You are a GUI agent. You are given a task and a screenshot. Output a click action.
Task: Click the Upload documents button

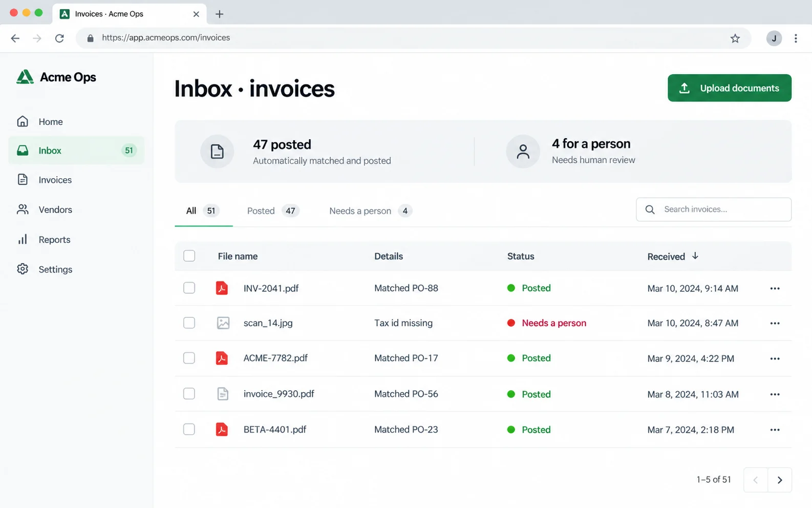tap(730, 88)
